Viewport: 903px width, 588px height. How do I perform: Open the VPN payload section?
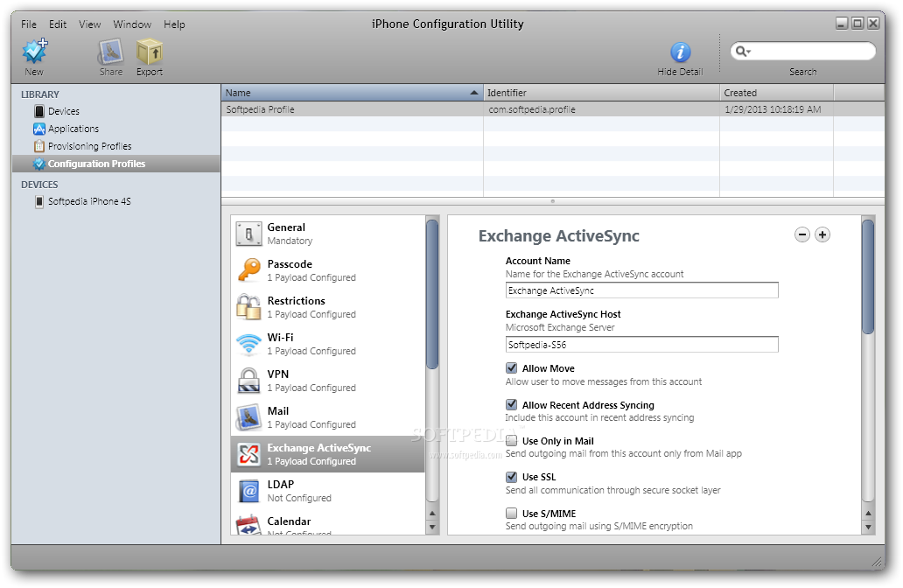tap(328, 381)
